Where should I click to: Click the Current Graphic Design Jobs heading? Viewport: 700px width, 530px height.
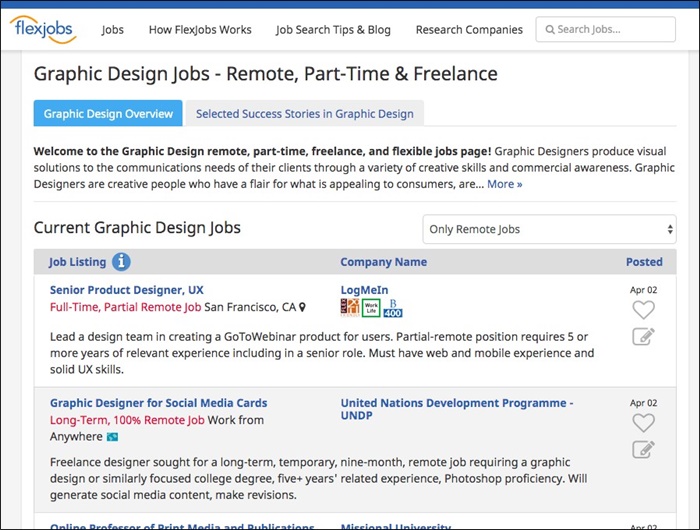[137, 228]
